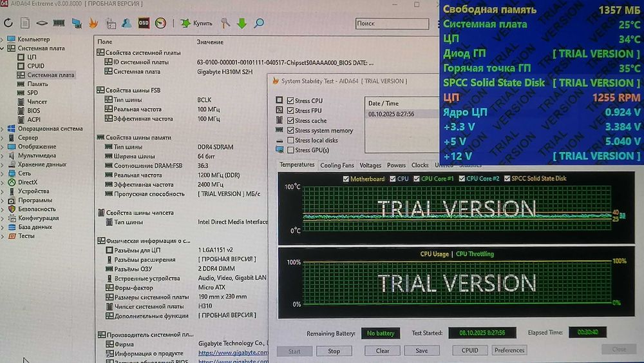Expand the Отображение tree node arrow
Viewport: 644px width, 363px height.
click(x=3, y=147)
